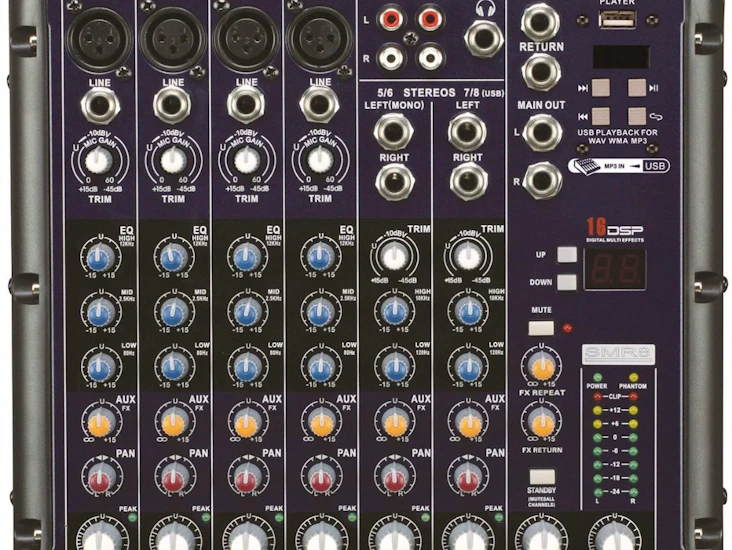Viewport: 732px width, 550px height.
Task: Engage the STANDBY button
Action: tap(542, 477)
